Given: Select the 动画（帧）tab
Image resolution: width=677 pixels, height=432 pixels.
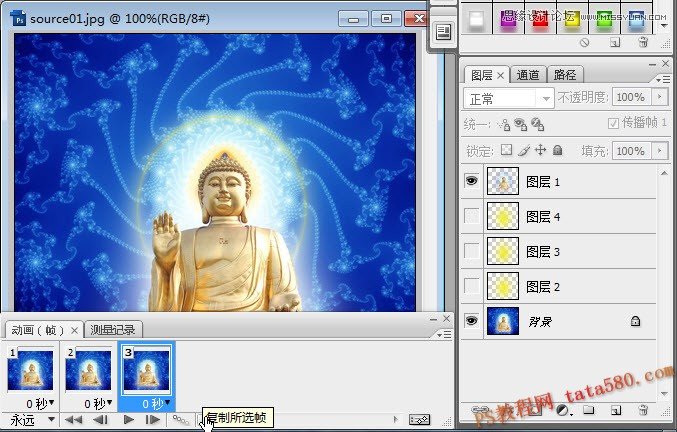Looking at the screenshot, I should (x=37, y=331).
